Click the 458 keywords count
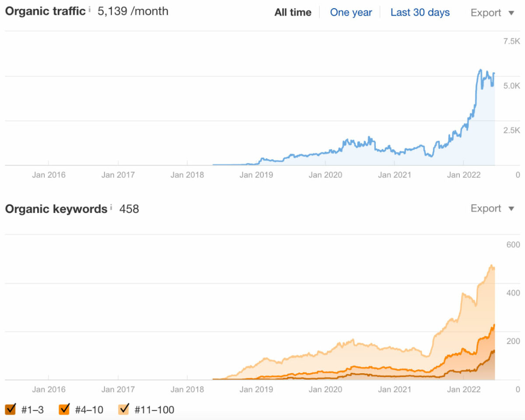The image size is (525, 420). click(x=129, y=209)
